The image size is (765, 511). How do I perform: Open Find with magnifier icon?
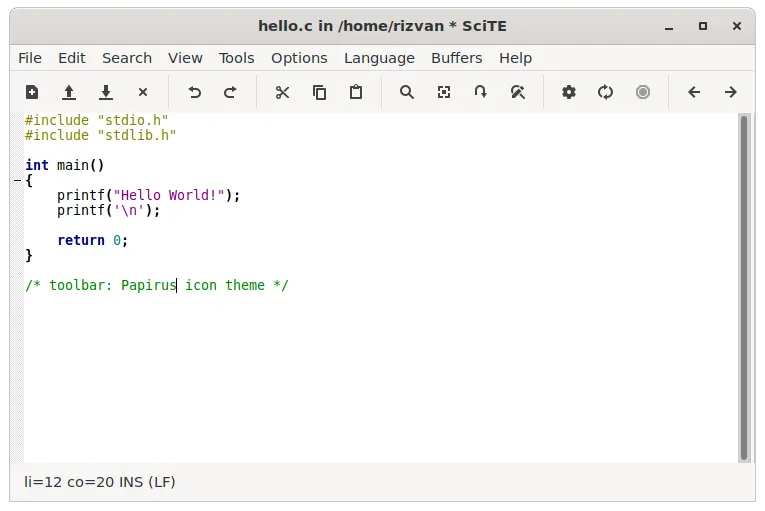[407, 92]
